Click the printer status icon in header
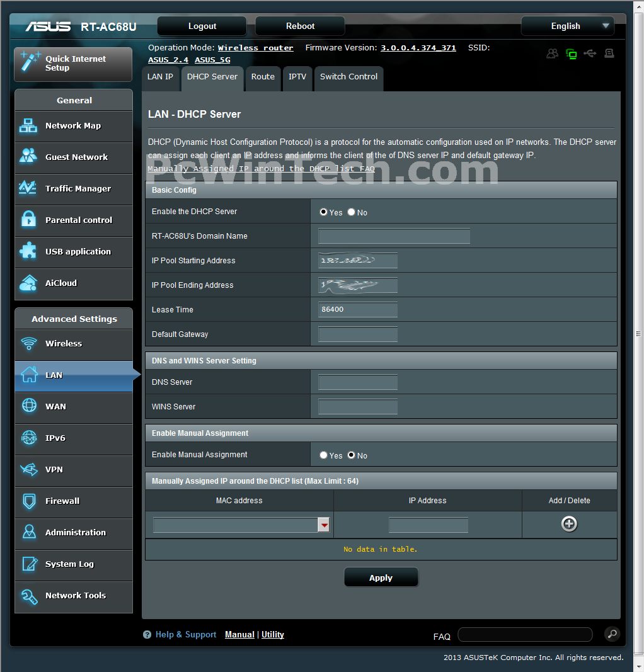The height and width of the screenshot is (672, 644). pos(609,53)
